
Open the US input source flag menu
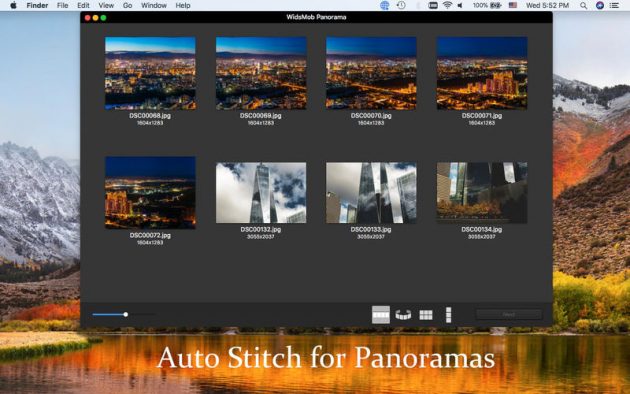pos(513,6)
